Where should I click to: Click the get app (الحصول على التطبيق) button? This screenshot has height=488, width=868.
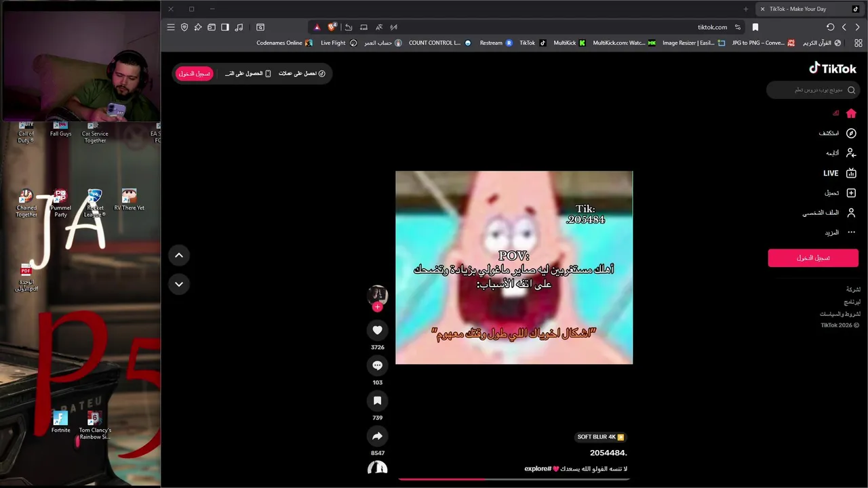tap(248, 73)
